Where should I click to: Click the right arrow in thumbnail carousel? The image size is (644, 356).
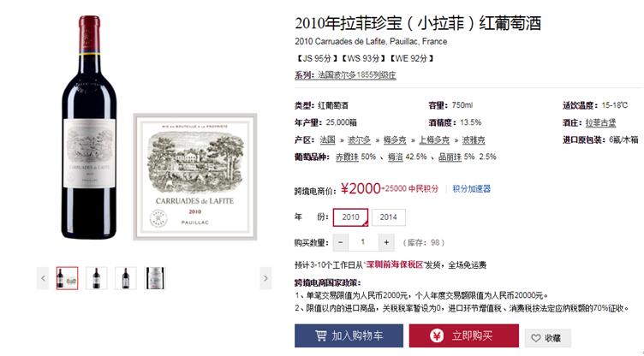coord(265,278)
